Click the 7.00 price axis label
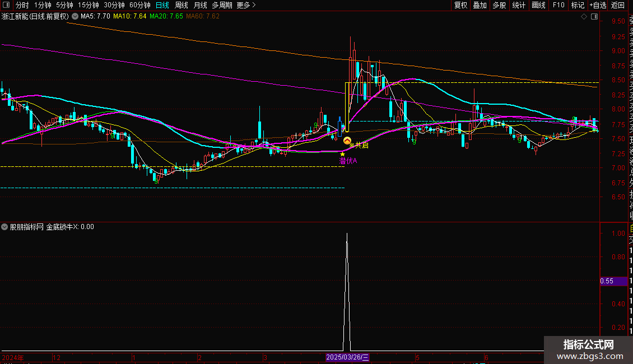Image resolution: width=633 pixels, height=364 pixels. (618, 167)
